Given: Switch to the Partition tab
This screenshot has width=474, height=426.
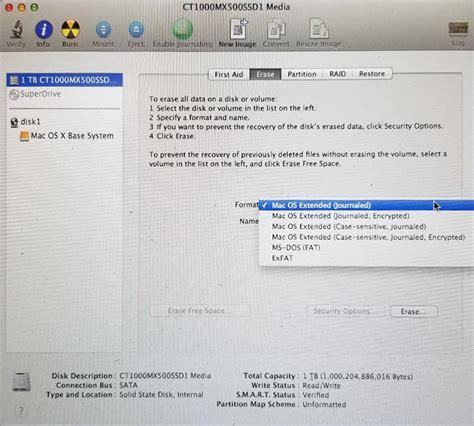Looking at the screenshot, I should 302,74.
